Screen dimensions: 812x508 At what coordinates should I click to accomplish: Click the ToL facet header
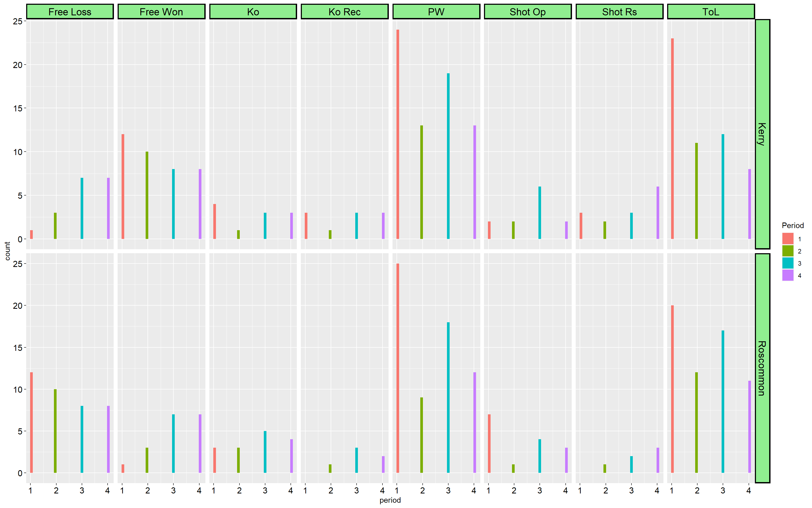coord(711,12)
